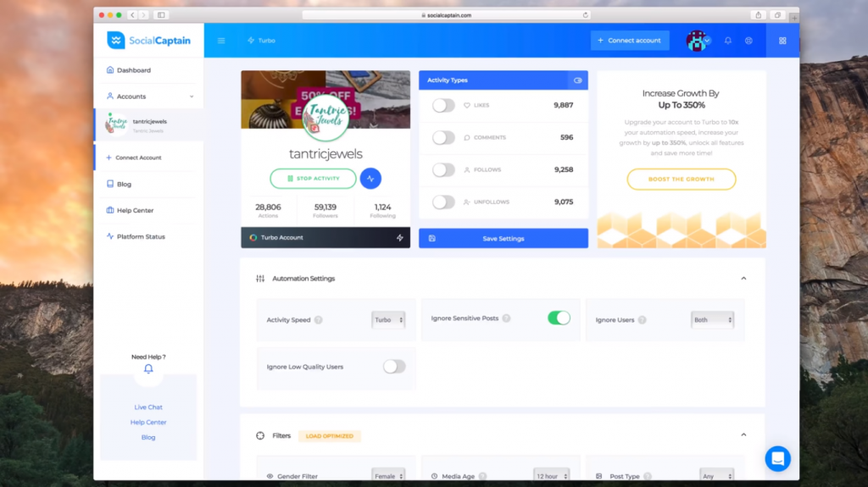This screenshot has width=868, height=487.
Task: Open the apps grid icon
Action: (782, 41)
